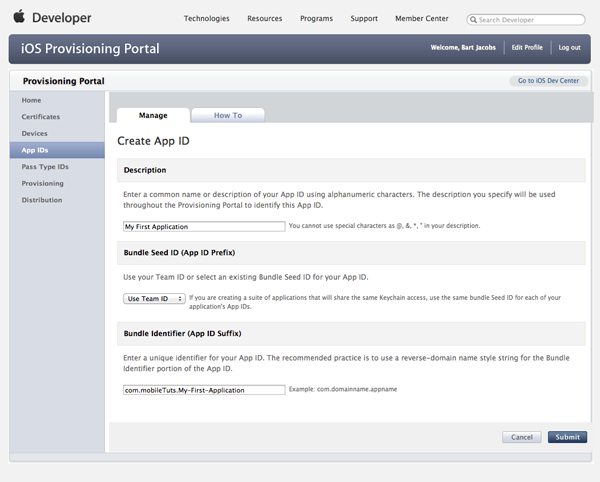Click the search magnifier icon
The image size is (600, 482).
click(473, 20)
